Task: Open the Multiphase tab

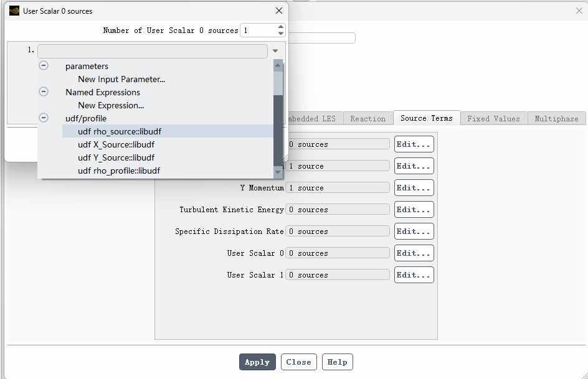Action: (x=556, y=119)
